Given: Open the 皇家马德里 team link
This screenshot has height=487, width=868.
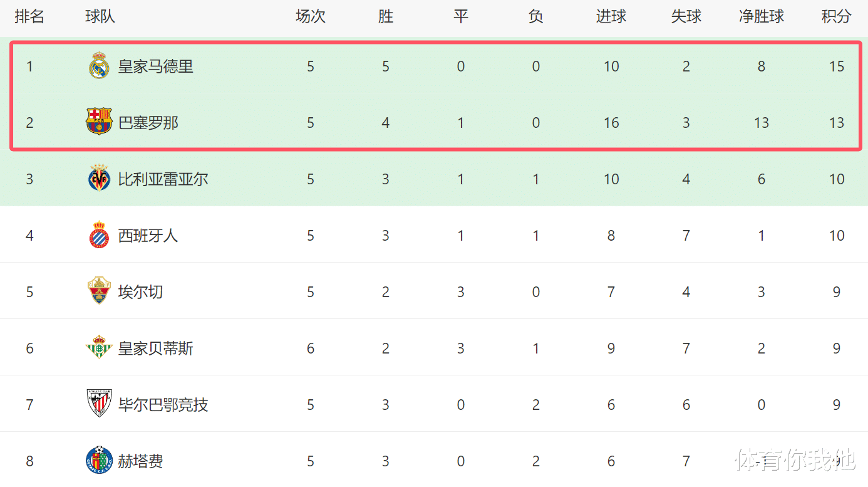Looking at the screenshot, I should tap(156, 66).
